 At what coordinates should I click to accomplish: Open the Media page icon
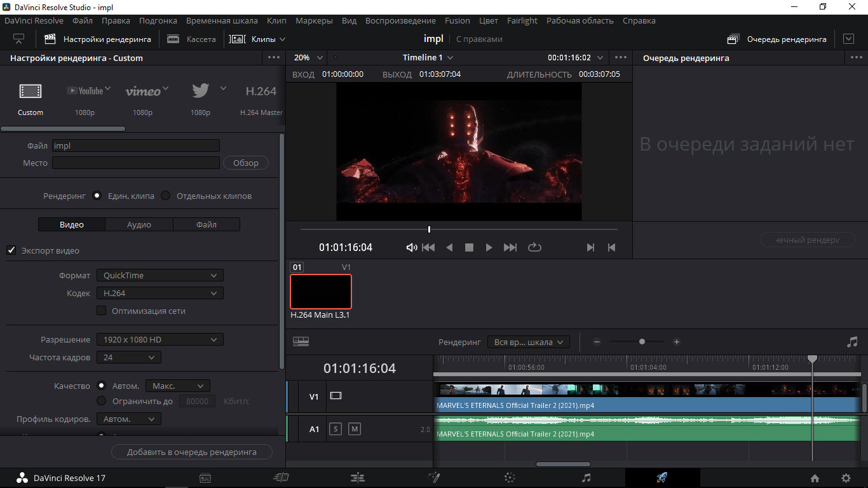(x=205, y=478)
